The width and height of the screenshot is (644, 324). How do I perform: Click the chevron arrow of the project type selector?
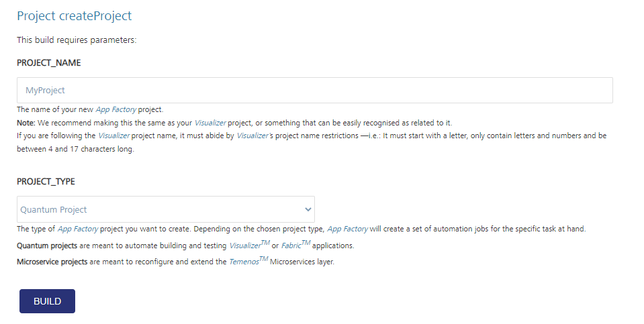[x=308, y=209]
